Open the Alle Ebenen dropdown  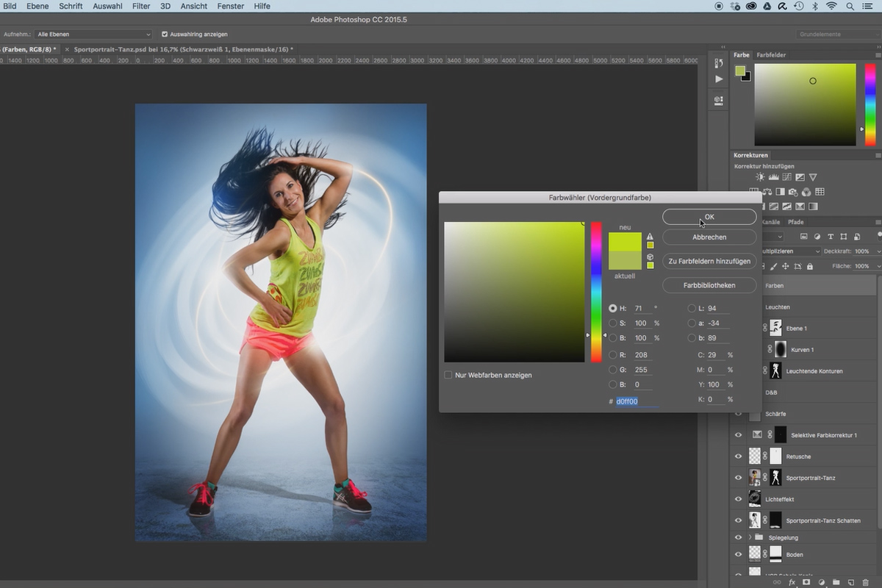click(93, 34)
